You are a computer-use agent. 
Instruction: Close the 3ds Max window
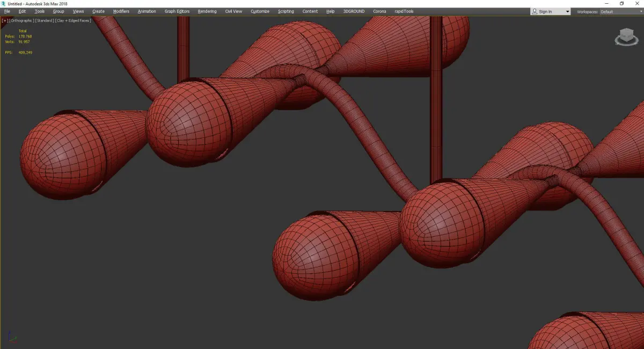coord(636,4)
